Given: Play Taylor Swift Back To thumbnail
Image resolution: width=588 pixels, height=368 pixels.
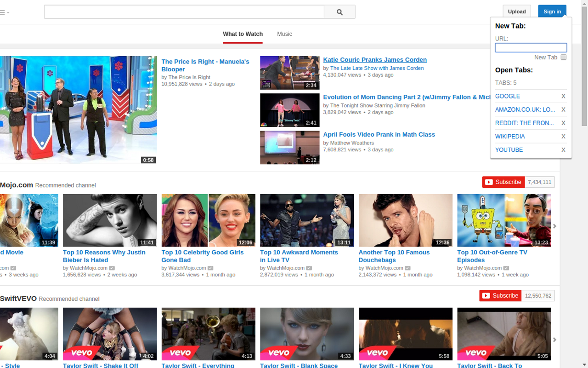Looking at the screenshot, I should pos(504,334).
